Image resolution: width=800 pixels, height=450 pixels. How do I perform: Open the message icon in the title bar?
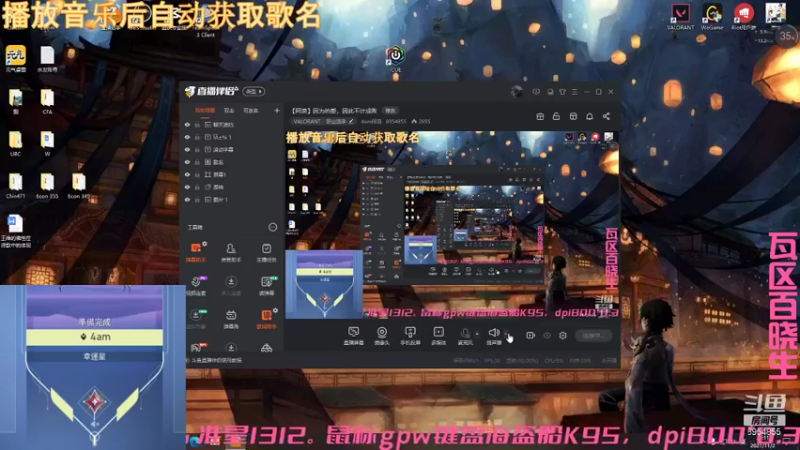click(x=536, y=92)
